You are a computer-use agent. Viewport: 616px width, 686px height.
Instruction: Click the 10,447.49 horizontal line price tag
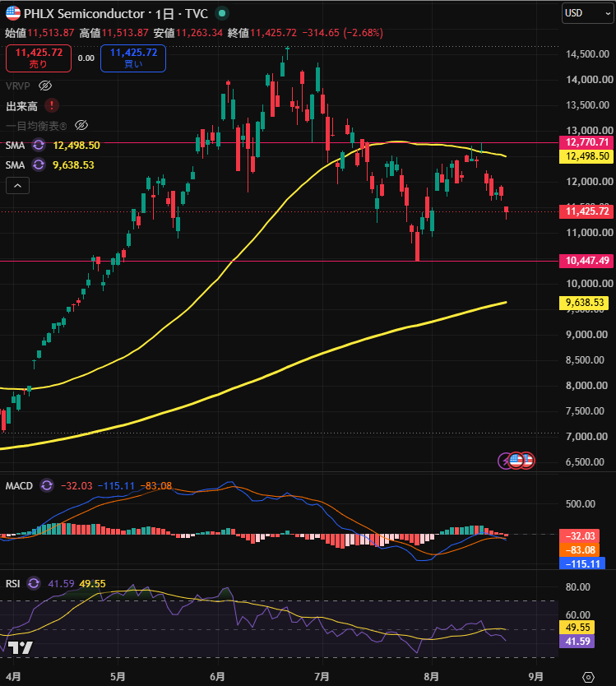click(x=586, y=260)
